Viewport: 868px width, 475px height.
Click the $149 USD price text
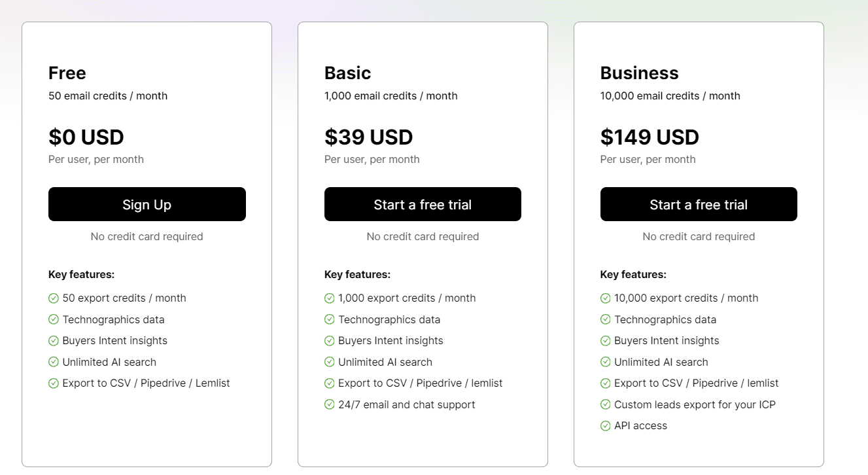click(x=650, y=137)
